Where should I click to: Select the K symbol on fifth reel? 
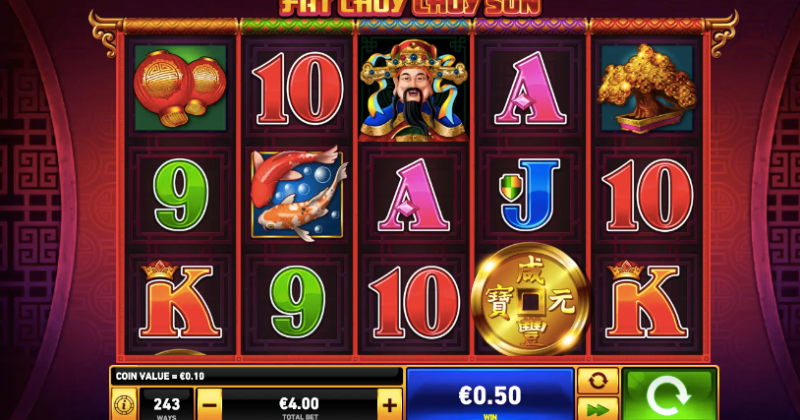pyautogui.click(x=646, y=300)
